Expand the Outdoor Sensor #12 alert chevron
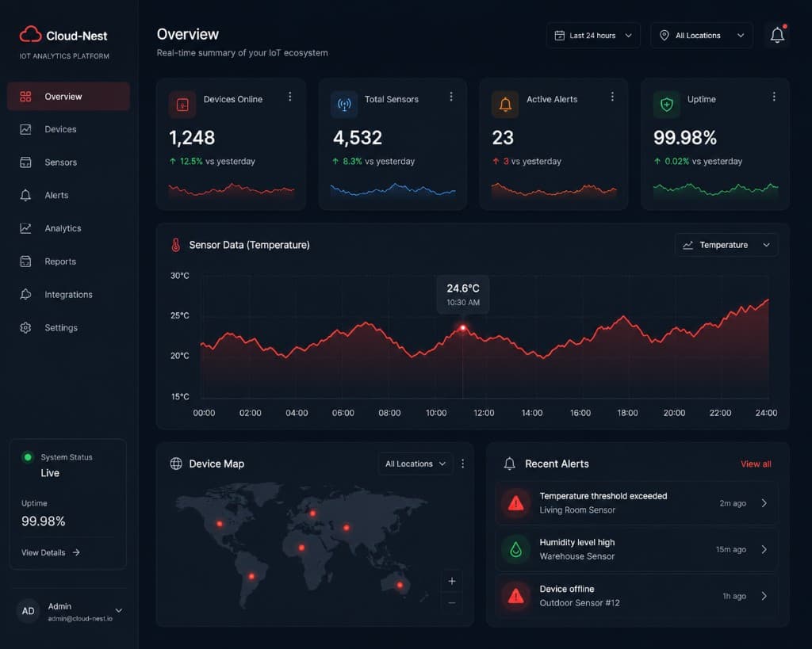This screenshot has width=812, height=649. [x=764, y=596]
